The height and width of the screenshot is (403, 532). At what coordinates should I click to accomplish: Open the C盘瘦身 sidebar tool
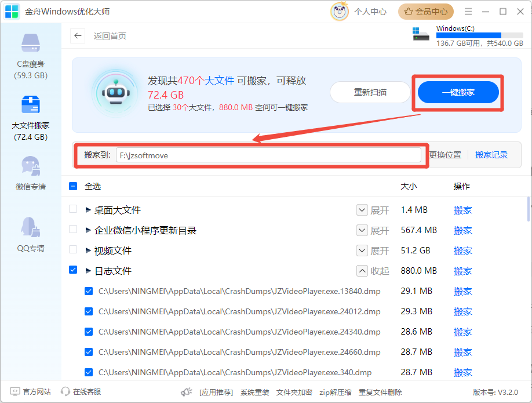point(31,56)
